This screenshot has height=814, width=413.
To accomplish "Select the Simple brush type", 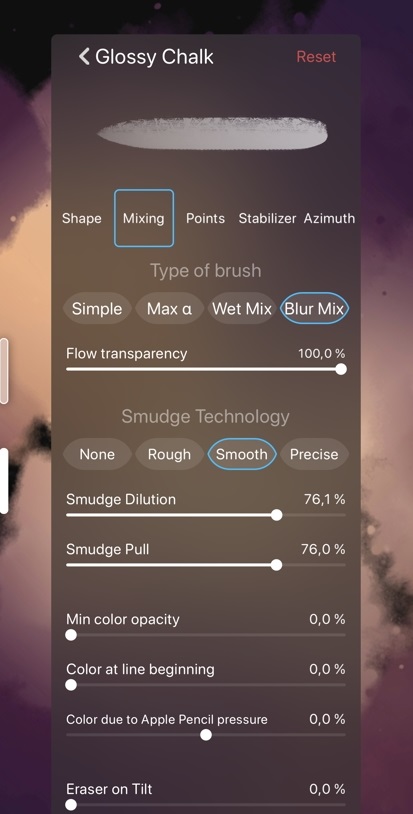I will 97,309.
